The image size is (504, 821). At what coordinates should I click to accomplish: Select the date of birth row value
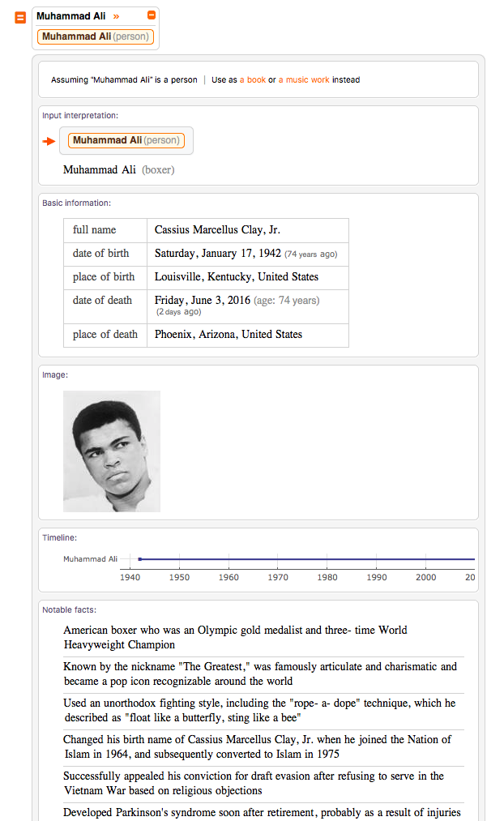[246, 254]
